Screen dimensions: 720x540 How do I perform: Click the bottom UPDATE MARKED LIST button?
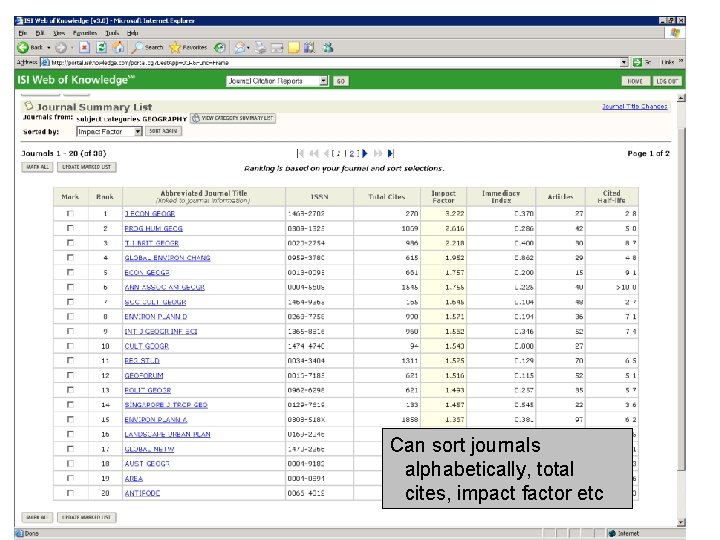[x=87, y=517]
